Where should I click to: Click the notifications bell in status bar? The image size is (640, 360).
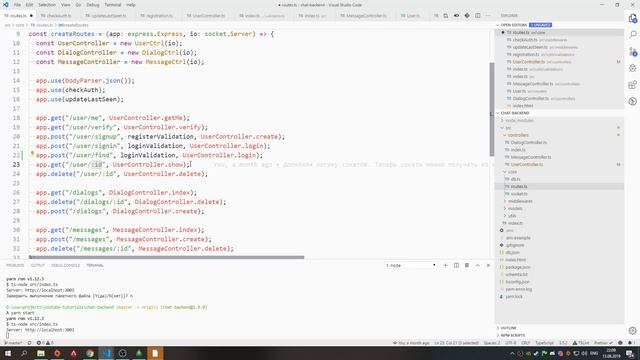[x=630, y=343]
